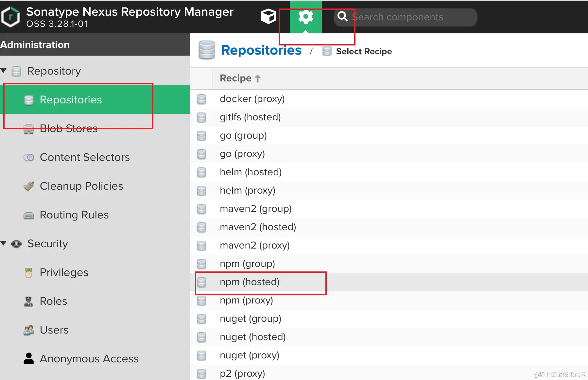Open Cleanup Policies in the sidebar

tap(95, 186)
